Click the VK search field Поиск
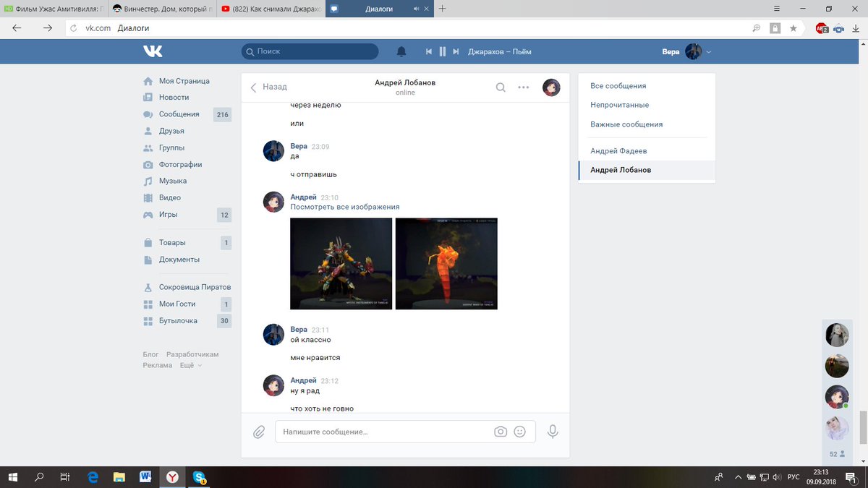The height and width of the screenshot is (488, 868). coord(310,51)
